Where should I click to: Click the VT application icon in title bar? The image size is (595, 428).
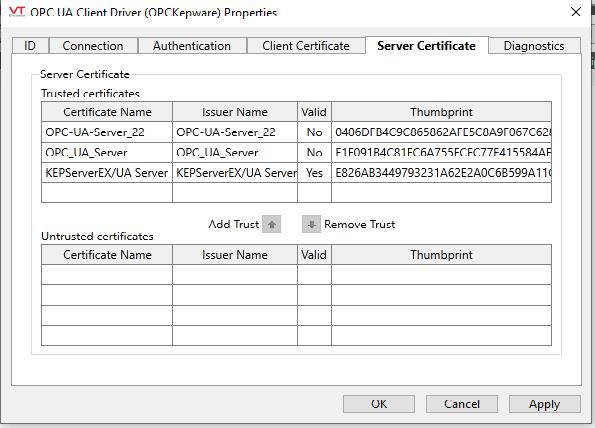[17, 12]
